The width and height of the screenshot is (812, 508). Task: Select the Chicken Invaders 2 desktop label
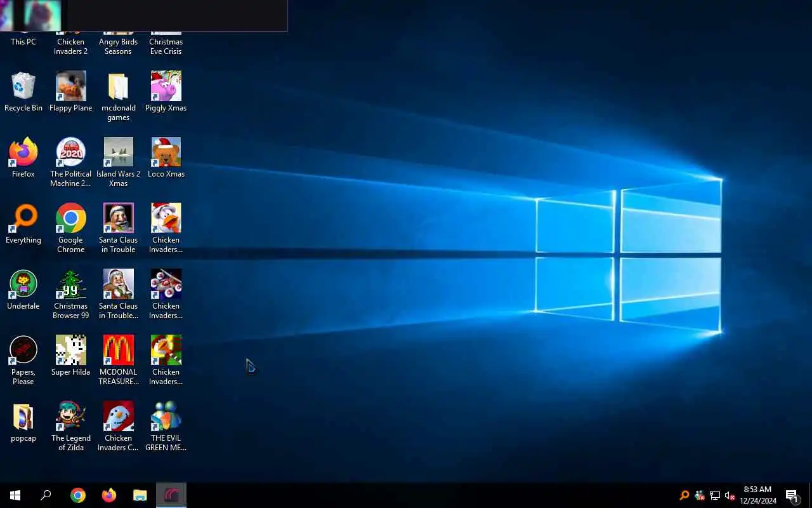coord(70,46)
